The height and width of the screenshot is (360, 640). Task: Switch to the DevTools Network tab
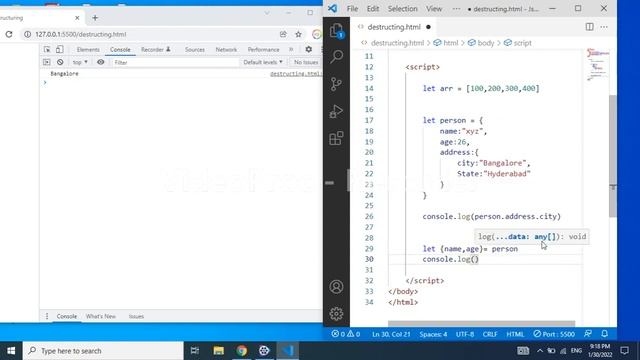pos(226,49)
